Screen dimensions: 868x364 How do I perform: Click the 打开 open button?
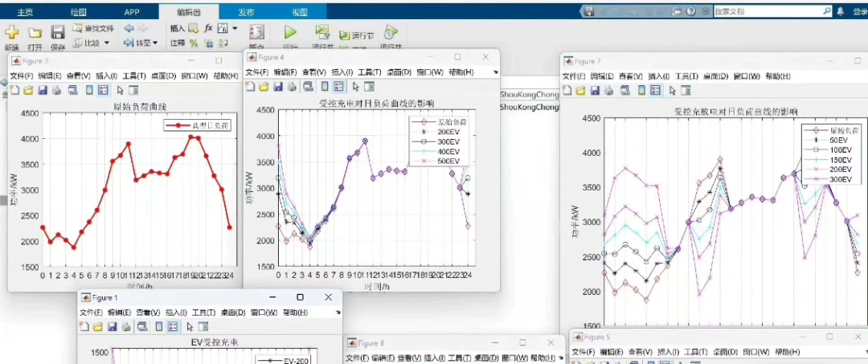click(x=35, y=38)
